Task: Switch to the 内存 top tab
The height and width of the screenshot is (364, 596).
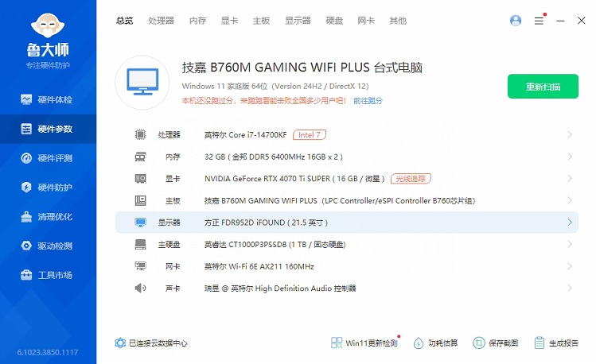Action: (x=197, y=21)
